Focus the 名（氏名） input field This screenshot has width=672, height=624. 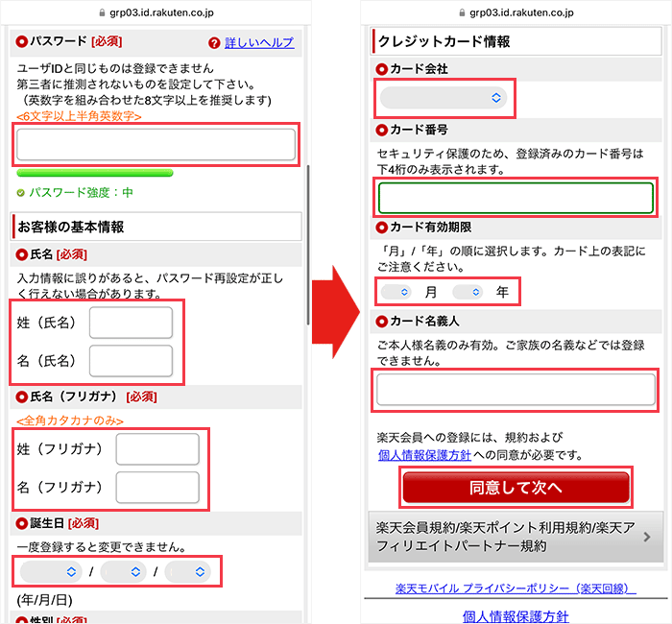(131, 361)
